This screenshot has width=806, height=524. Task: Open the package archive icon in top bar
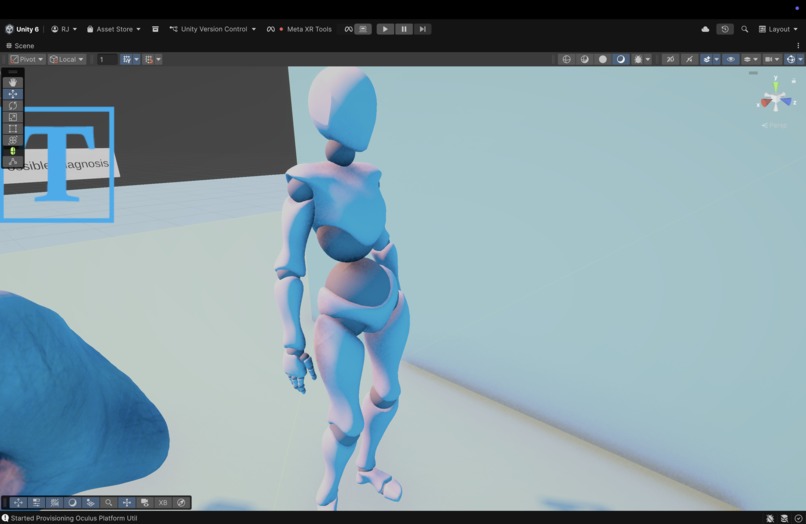[155, 29]
